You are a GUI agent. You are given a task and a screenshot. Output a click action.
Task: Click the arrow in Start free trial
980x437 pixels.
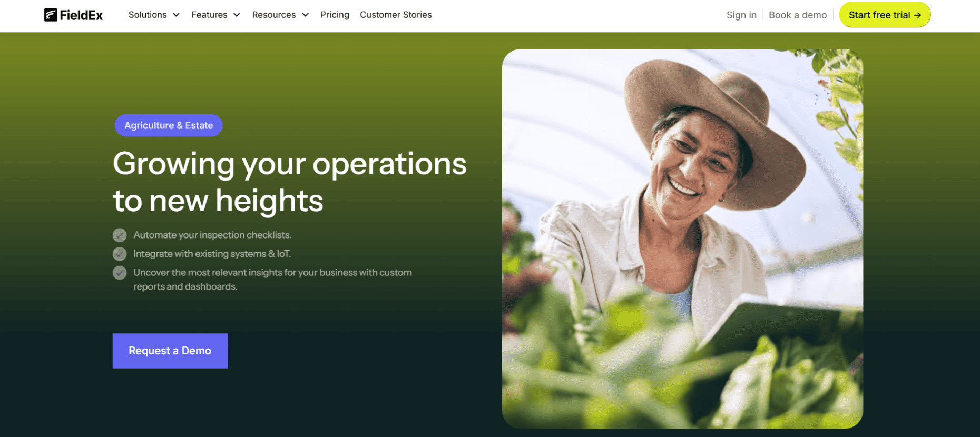pyautogui.click(x=917, y=15)
